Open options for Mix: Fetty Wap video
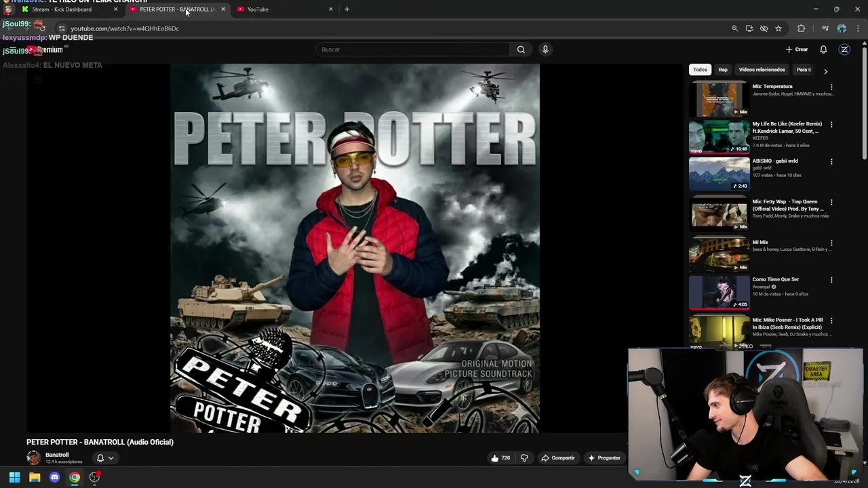 click(831, 203)
